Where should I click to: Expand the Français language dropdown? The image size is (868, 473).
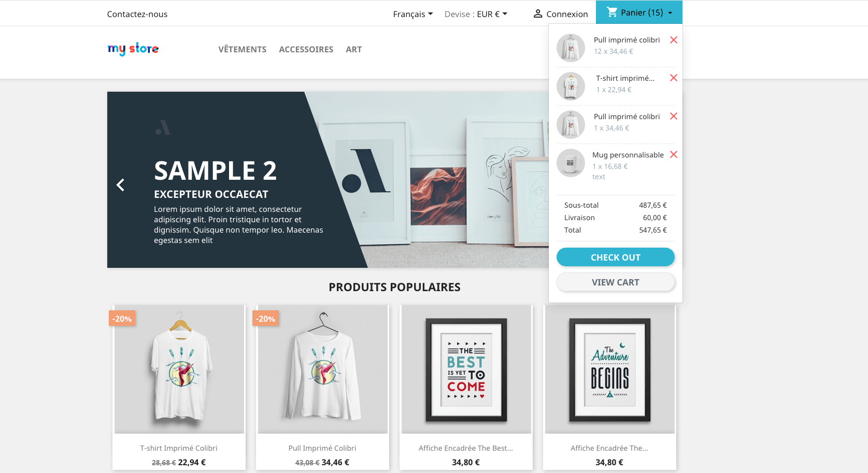point(412,14)
